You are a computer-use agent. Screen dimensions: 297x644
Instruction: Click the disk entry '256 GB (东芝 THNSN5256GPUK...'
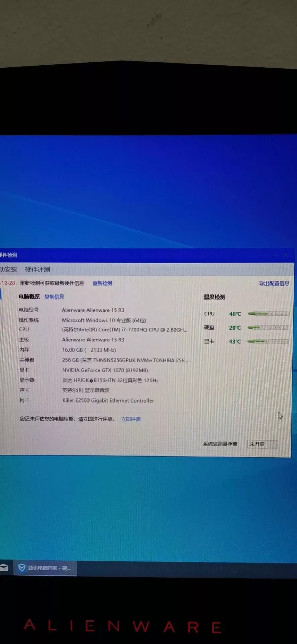coord(125,360)
